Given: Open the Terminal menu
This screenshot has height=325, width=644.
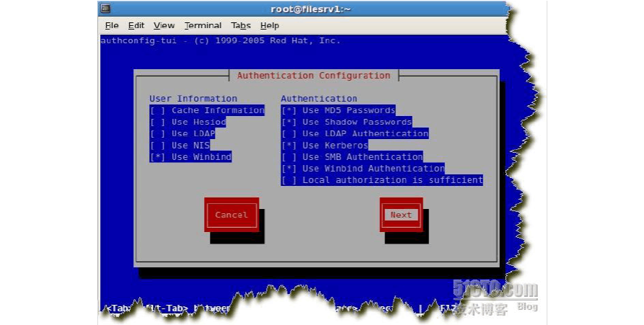Looking at the screenshot, I should [203, 25].
